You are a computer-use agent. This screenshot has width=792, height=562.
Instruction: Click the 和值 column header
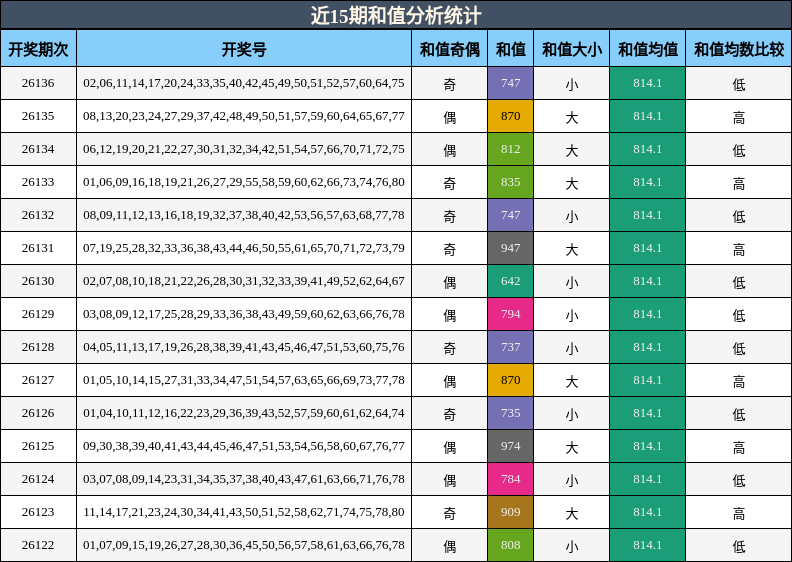(511, 49)
